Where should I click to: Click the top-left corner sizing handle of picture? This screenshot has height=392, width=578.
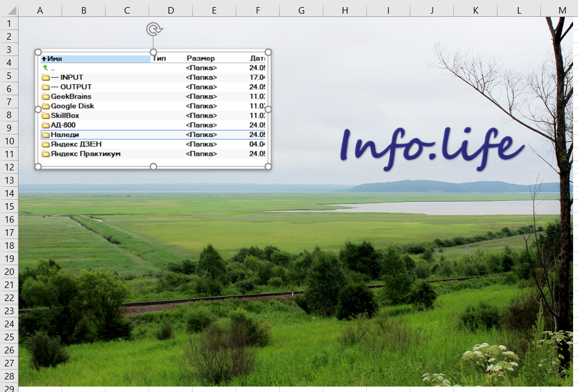pyautogui.click(x=38, y=52)
